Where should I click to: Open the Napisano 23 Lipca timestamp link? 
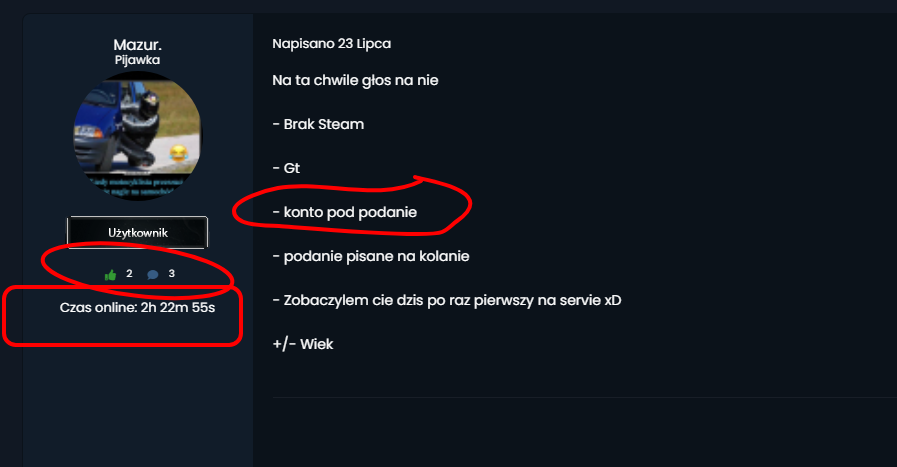[332, 43]
